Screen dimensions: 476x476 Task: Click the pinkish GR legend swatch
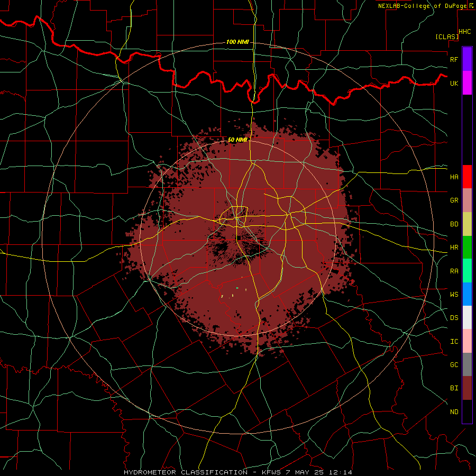pos(467,200)
